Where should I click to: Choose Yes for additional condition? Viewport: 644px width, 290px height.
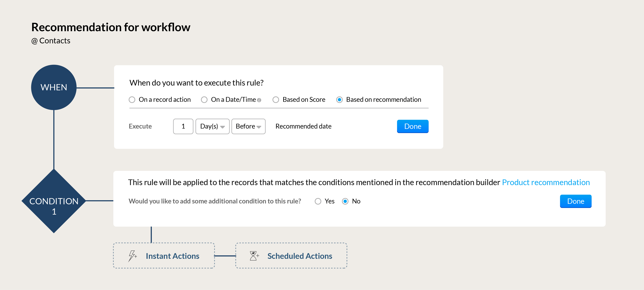coord(318,201)
